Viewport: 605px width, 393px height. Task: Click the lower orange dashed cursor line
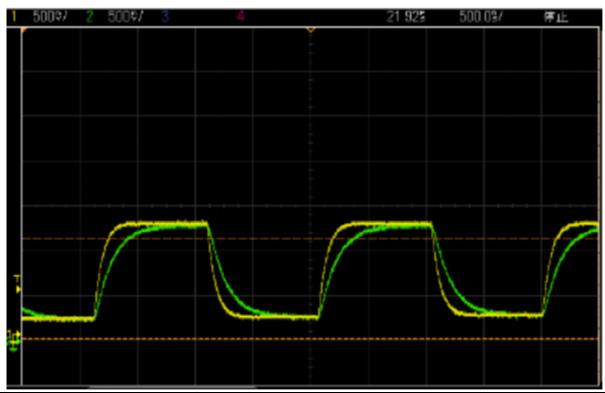point(310,339)
